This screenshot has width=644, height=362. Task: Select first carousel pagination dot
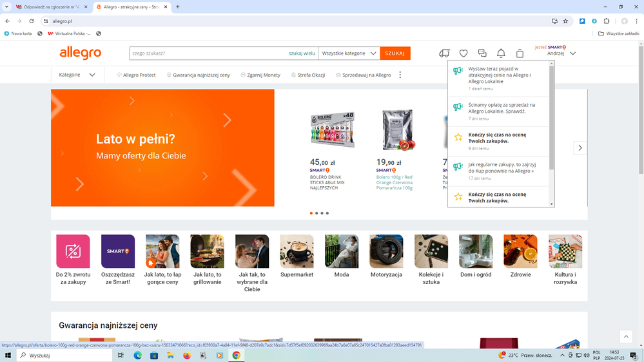point(311,213)
